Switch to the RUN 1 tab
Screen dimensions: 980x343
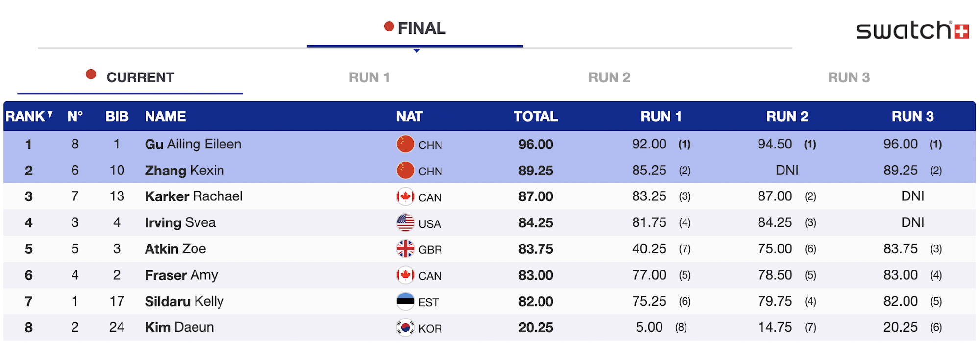[369, 77]
